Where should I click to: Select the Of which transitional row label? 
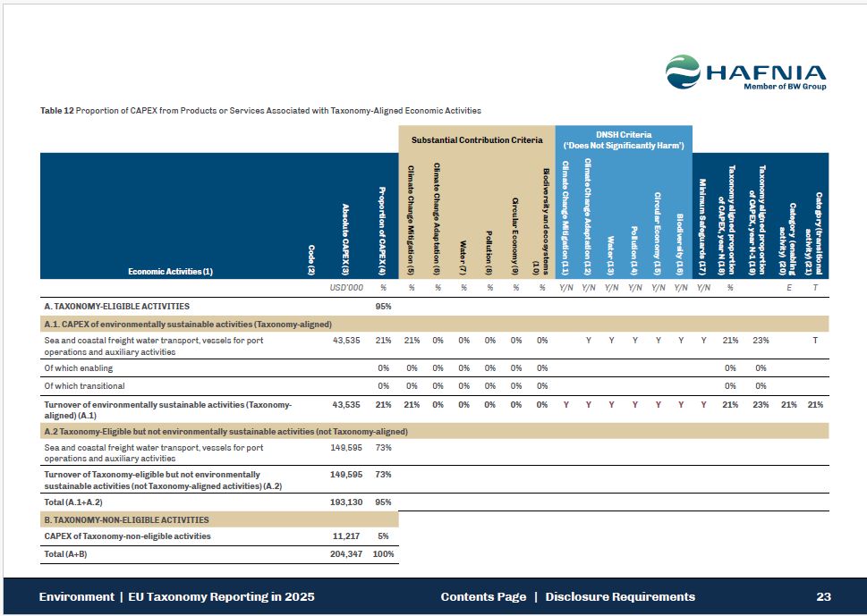[84, 386]
